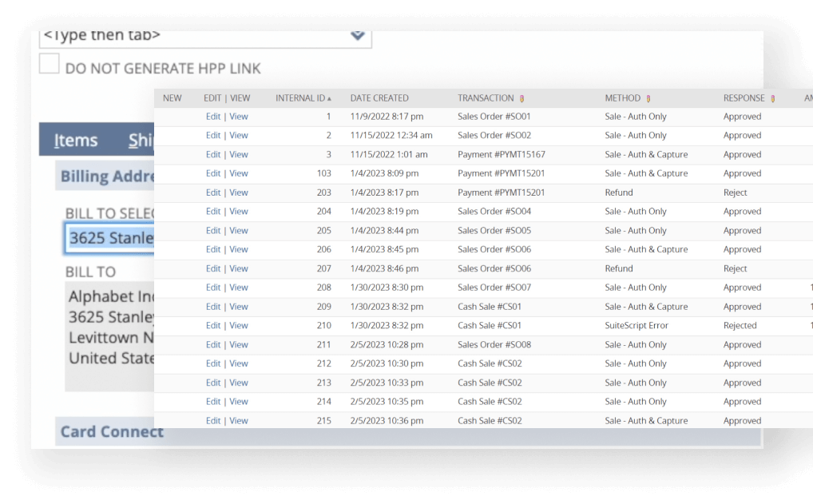Open the 'Type then tab' dropdown arrow
Viewport: 813px width, 504px height.
coord(357,36)
